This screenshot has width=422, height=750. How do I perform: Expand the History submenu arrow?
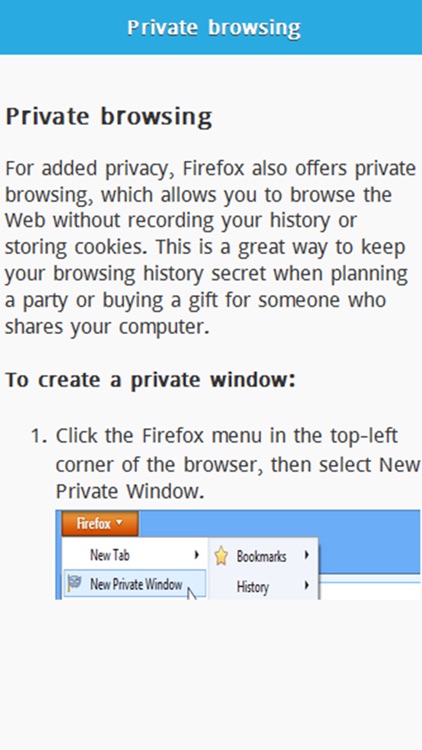click(306, 585)
